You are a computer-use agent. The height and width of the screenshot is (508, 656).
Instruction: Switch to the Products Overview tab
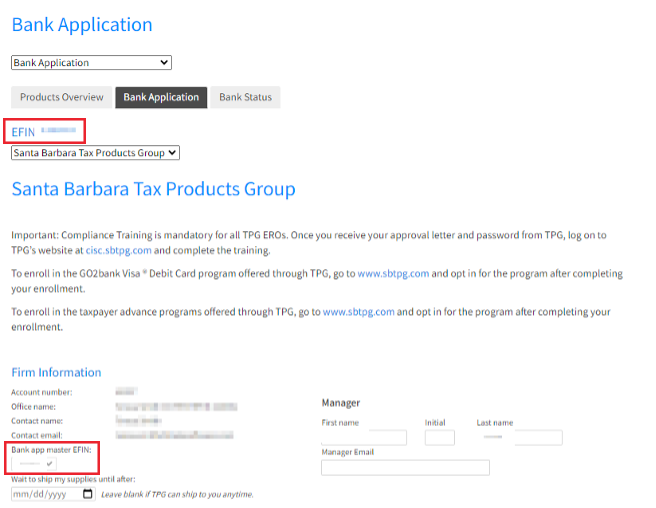61,97
